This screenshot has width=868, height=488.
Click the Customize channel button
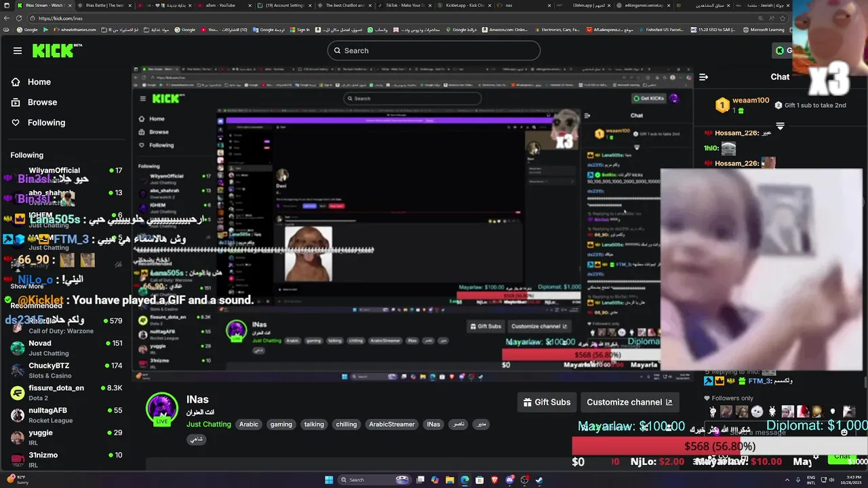point(629,402)
